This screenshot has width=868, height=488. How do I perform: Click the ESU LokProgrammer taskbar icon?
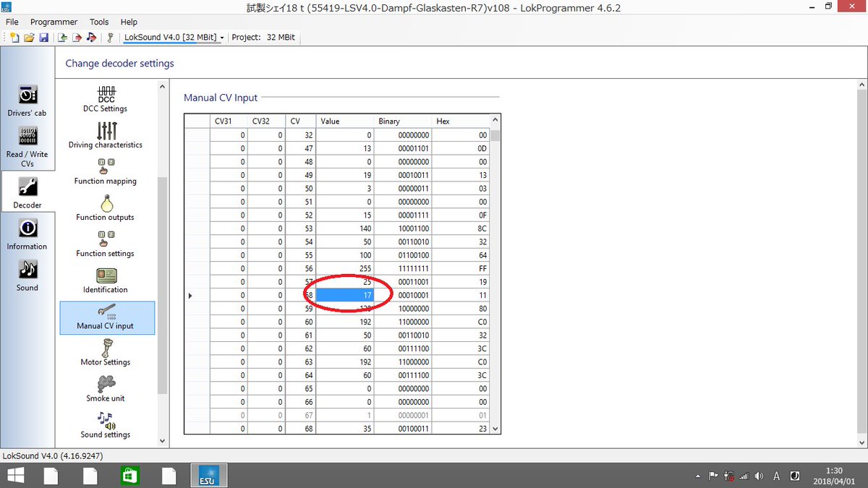pyautogui.click(x=209, y=475)
